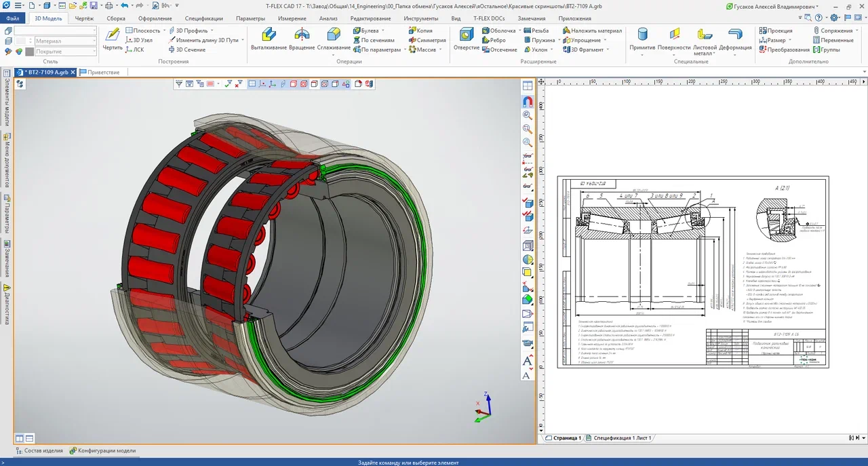Switch to the Чертёж ribbon tab
The image size is (868, 466).
click(85, 18)
